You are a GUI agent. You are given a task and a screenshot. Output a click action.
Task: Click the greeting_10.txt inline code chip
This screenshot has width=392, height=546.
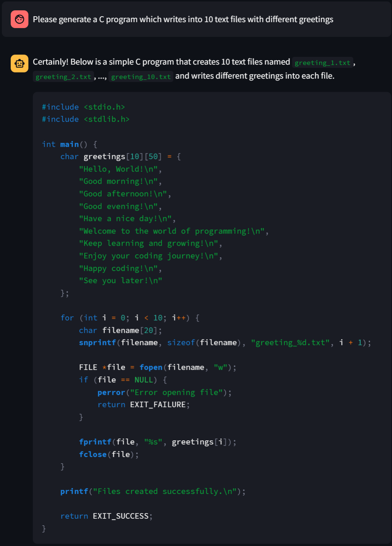tap(141, 77)
